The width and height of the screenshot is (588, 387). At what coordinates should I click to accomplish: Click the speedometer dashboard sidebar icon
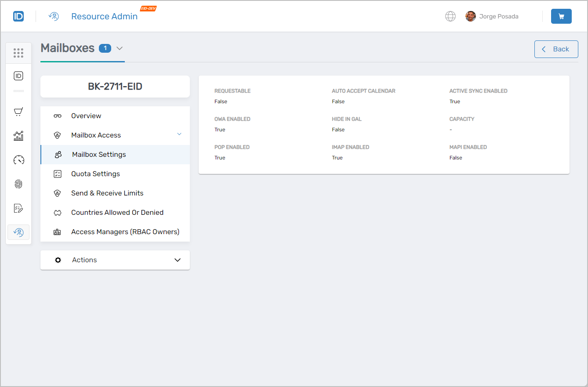point(18,160)
